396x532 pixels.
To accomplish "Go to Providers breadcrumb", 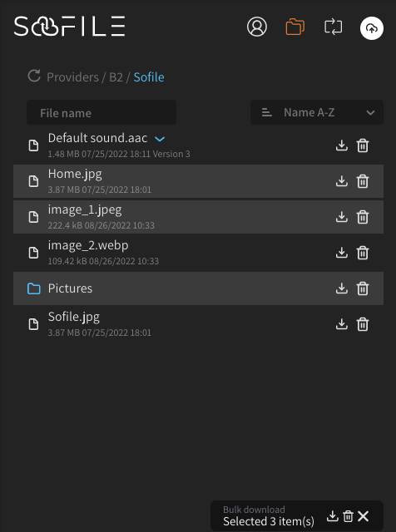I will (72, 77).
